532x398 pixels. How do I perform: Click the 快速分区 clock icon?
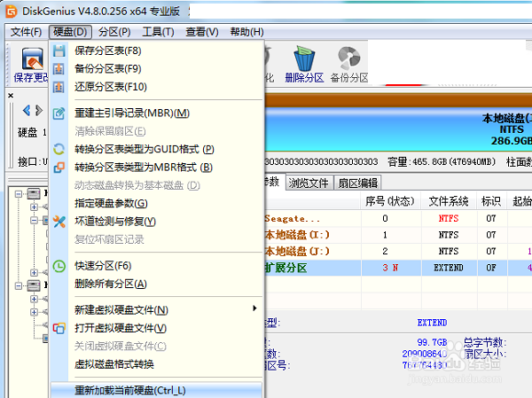[x=59, y=266]
